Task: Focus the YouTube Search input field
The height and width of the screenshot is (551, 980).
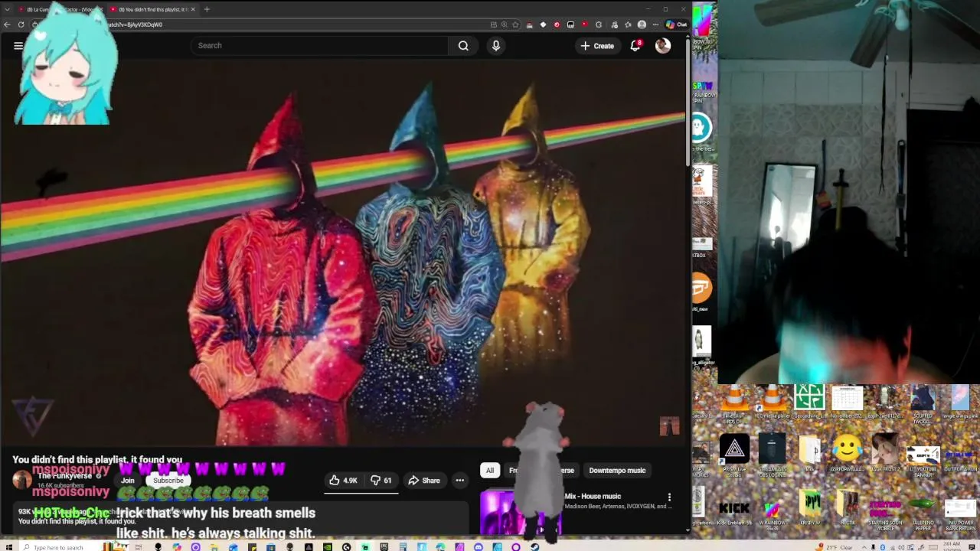Action: [x=319, y=46]
